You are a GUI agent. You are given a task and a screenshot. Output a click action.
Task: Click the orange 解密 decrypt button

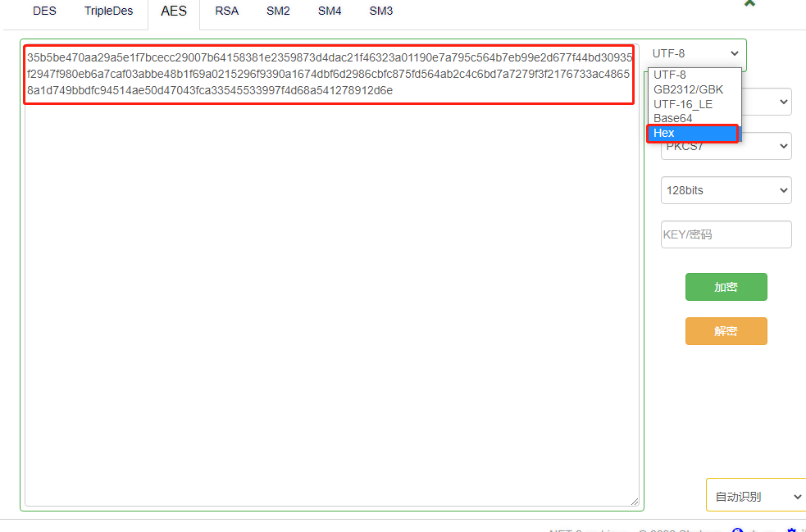[726, 331]
